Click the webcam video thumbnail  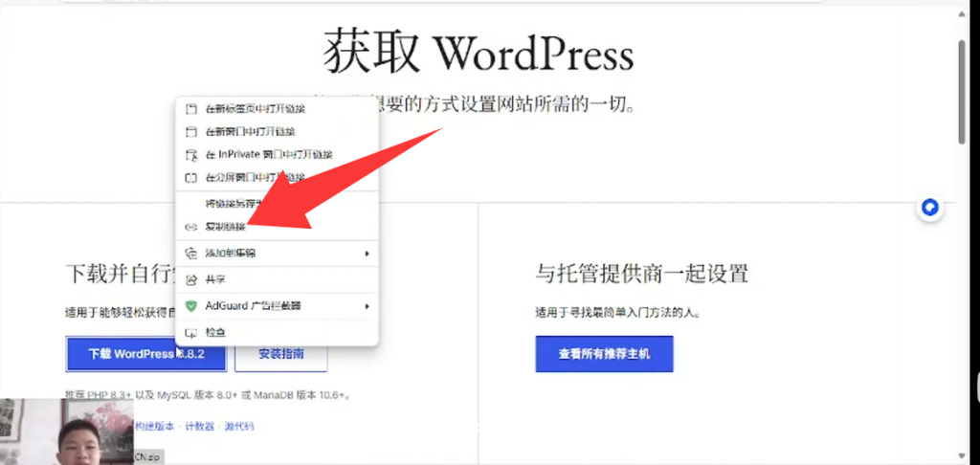coord(67,432)
